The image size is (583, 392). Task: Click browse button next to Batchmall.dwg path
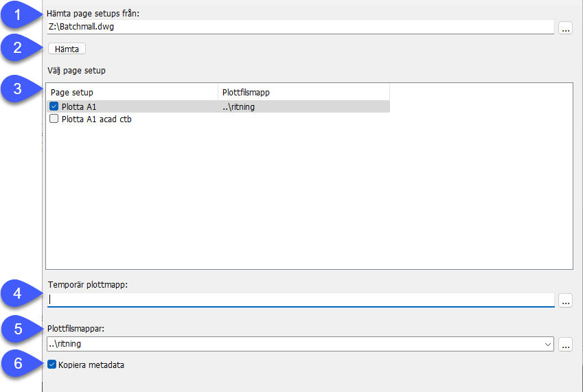pyautogui.click(x=565, y=27)
